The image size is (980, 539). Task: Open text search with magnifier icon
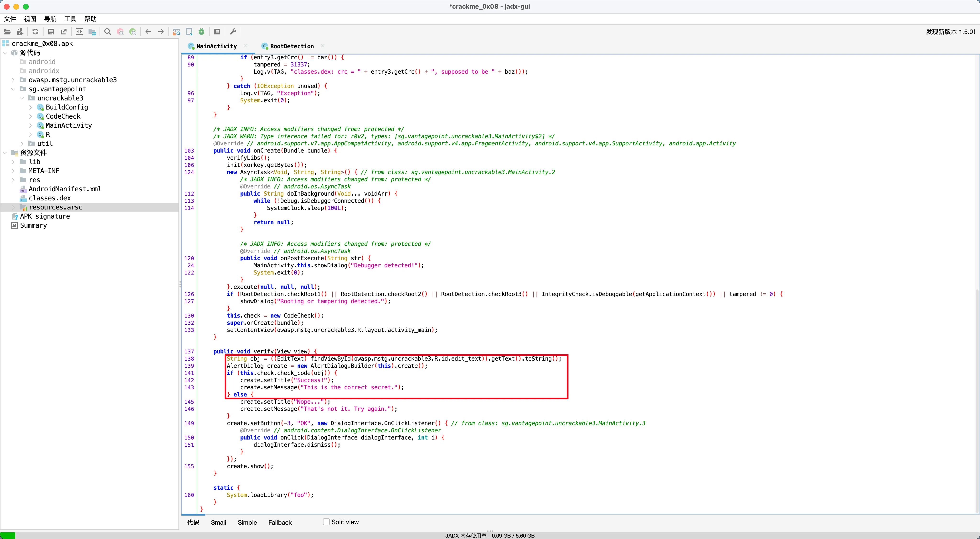point(108,32)
